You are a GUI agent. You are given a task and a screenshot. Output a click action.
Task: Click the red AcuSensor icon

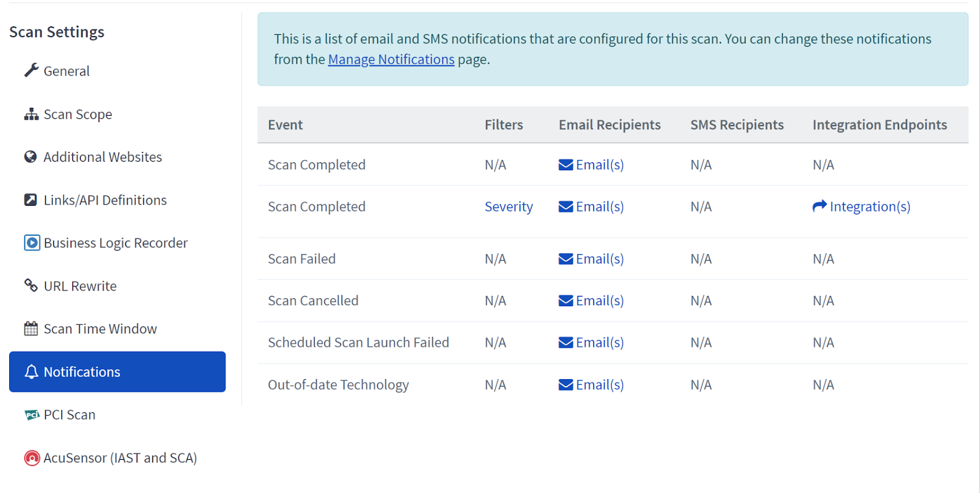pyautogui.click(x=32, y=457)
